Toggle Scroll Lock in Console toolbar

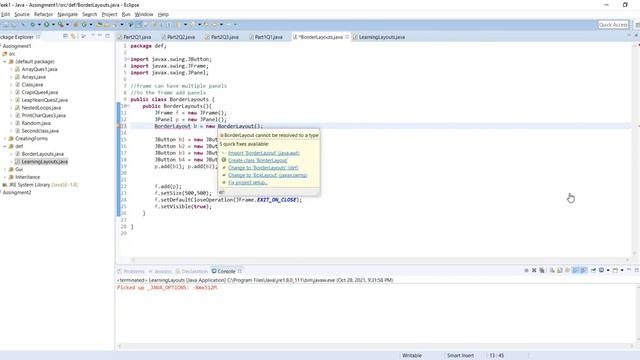pos(560,271)
